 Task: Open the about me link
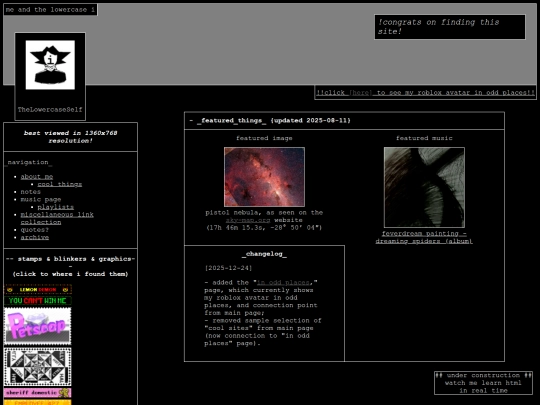click(x=37, y=177)
